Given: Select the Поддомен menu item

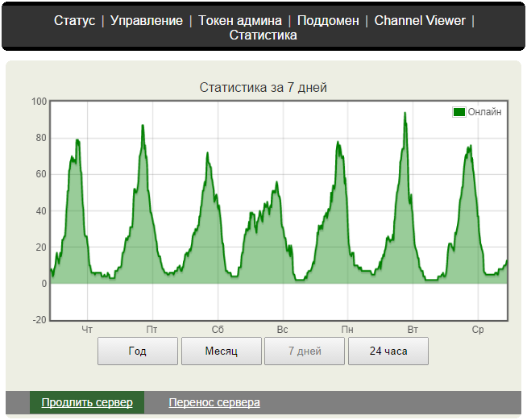Looking at the screenshot, I should [328, 20].
